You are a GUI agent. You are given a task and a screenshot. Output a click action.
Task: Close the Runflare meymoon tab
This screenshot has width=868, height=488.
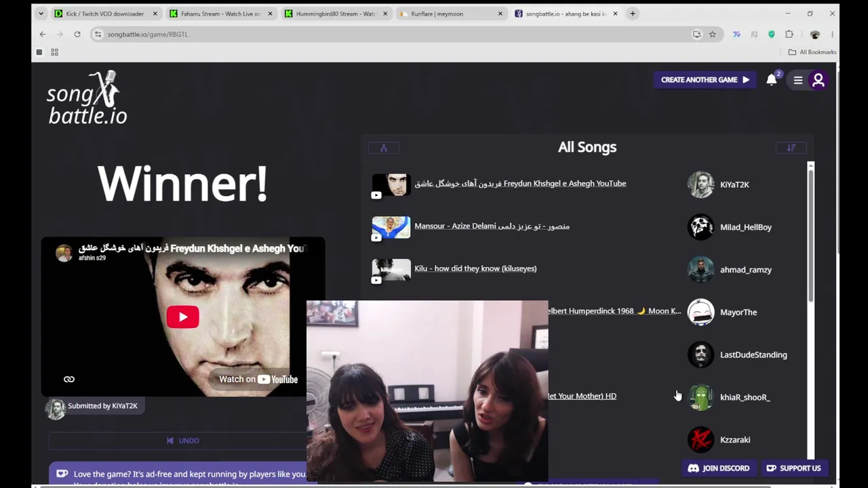coord(500,14)
